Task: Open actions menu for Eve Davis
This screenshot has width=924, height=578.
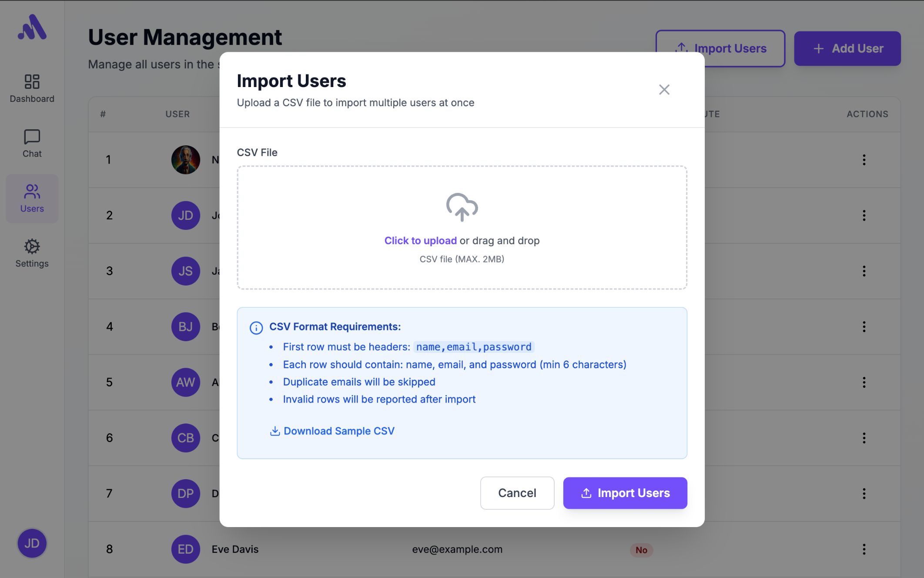Action: coord(864,549)
